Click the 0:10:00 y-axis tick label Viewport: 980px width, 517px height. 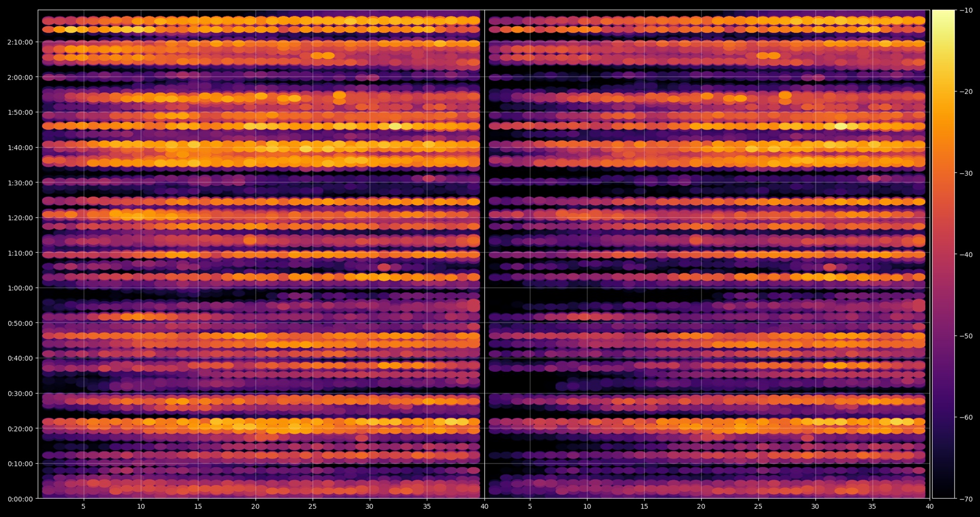[20, 464]
